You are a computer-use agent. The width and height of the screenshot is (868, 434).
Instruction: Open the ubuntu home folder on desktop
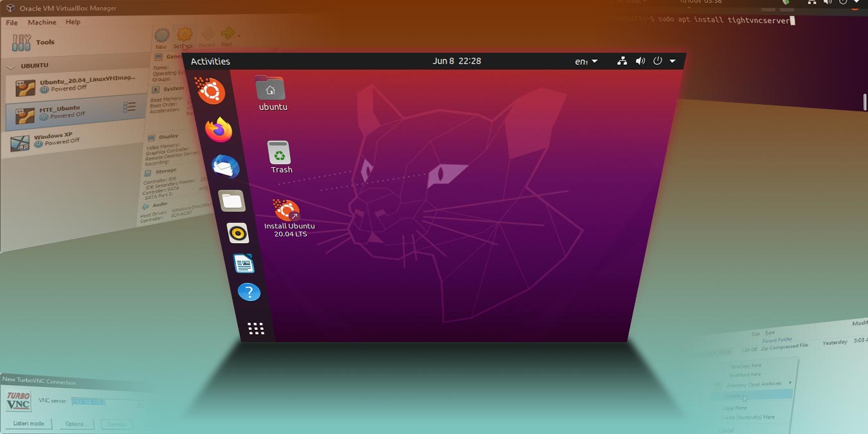pos(271,90)
